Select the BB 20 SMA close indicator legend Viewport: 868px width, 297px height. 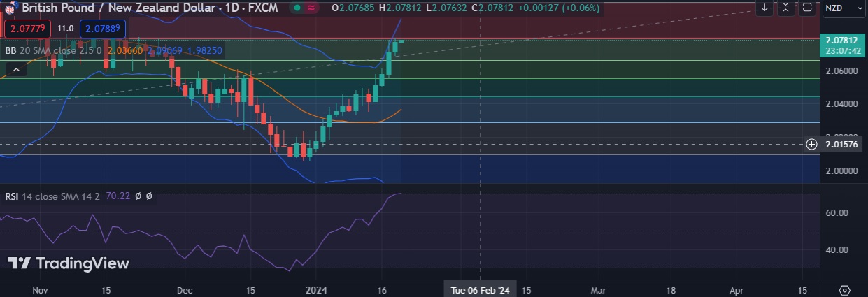pos(54,50)
